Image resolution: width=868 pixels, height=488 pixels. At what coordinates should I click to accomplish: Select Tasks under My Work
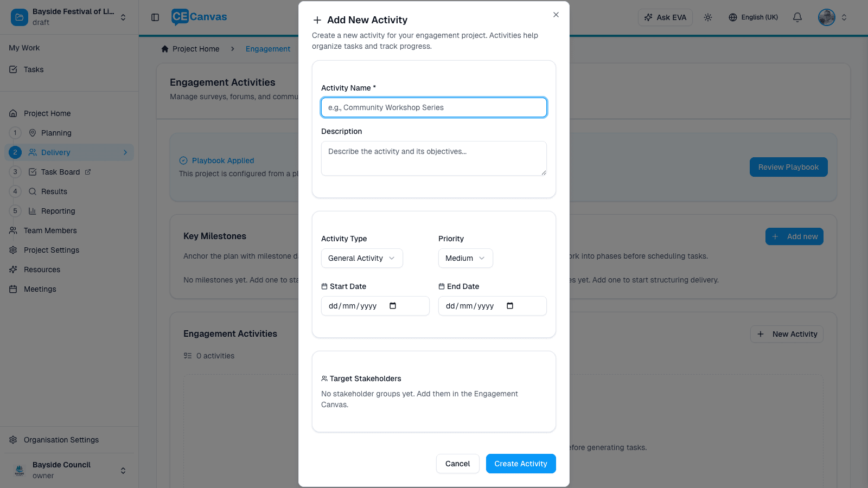(x=34, y=69)
